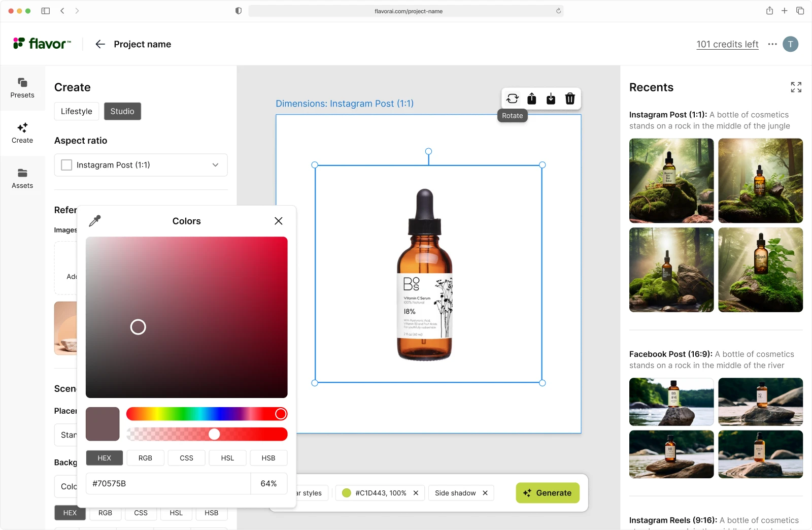This screenshot has height=530, width=812.
Task: Close the Colors popup
Action: pos(279,221)
